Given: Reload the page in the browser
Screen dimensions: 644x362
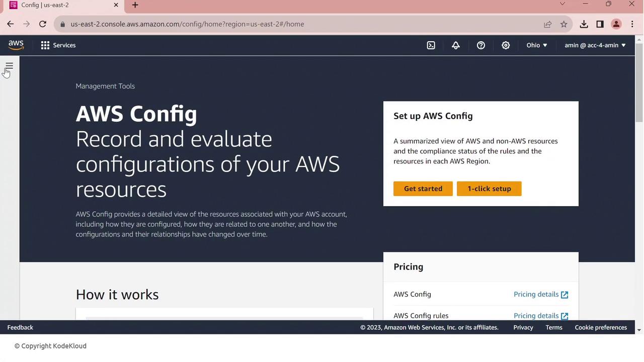Looking at the screenshot, I should point(43,24).
